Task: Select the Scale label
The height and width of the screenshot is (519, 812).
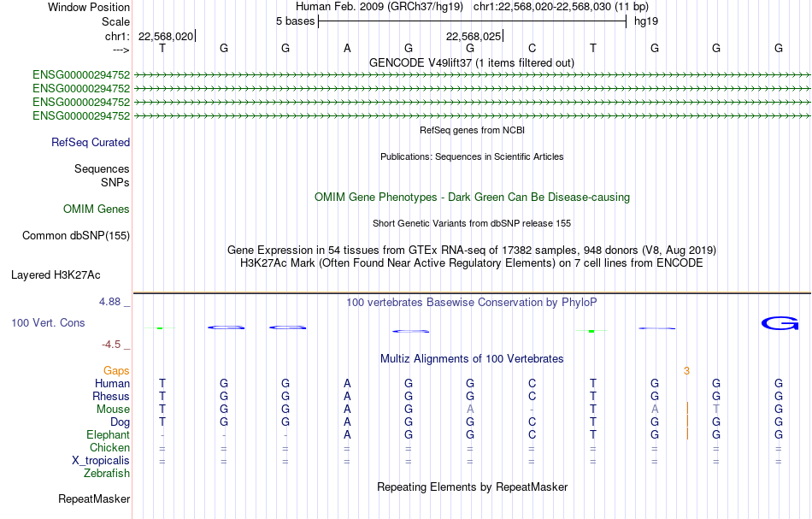Action: click(115, 21)
